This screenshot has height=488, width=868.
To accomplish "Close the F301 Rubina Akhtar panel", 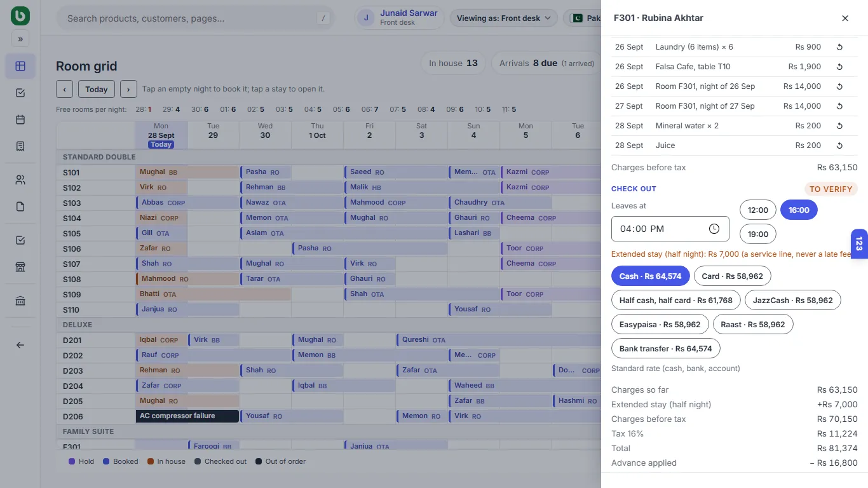I will click(845, 18).
